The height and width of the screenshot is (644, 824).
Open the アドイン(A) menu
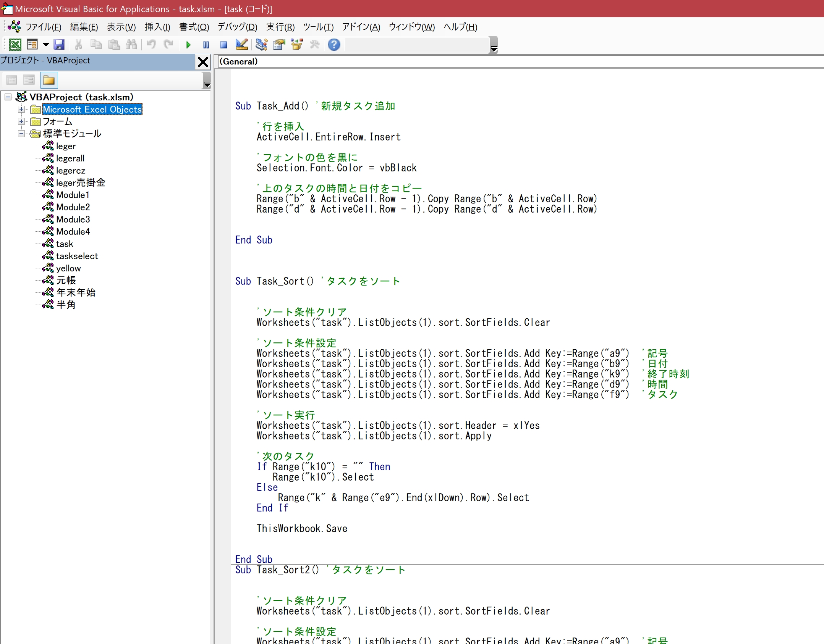click(x=361, y=27)
